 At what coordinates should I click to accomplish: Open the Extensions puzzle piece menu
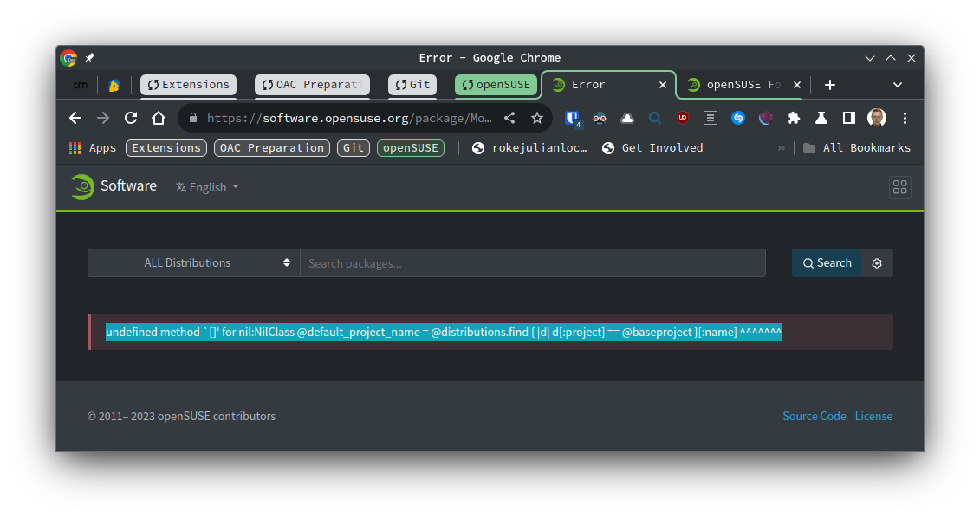click(793, 118)
